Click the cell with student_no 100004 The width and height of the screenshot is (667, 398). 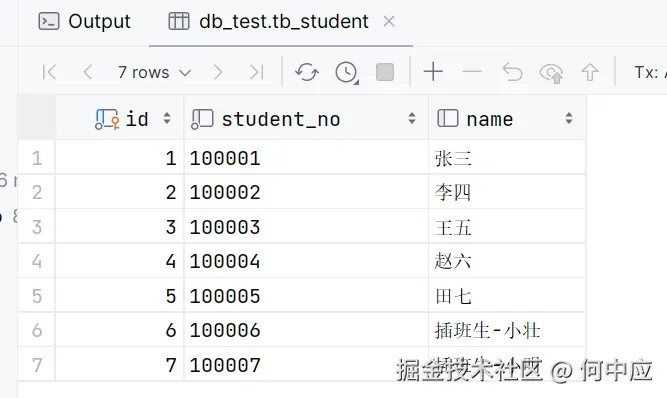306,261
